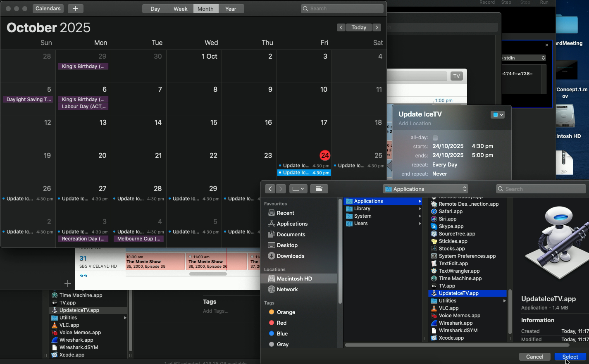Viewport: 589px width, 364px height.
Task: Open the Update IceTV event on the 27th
Action: point(83,199)
